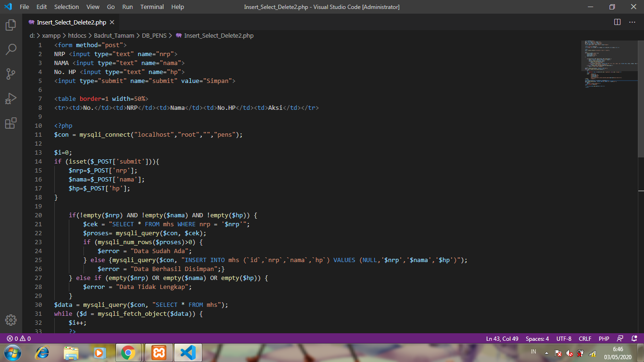Image resolution: width=644 pixels, height=362 pixels.
Task: Close the Insert_Select_Delete2.php tab
Action: click(x=112, y=22)
